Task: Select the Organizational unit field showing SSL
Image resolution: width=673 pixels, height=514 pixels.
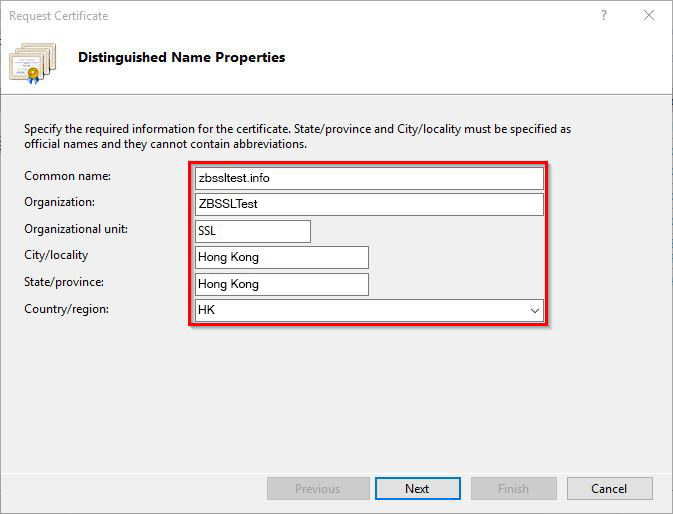Action: [253, 231]
